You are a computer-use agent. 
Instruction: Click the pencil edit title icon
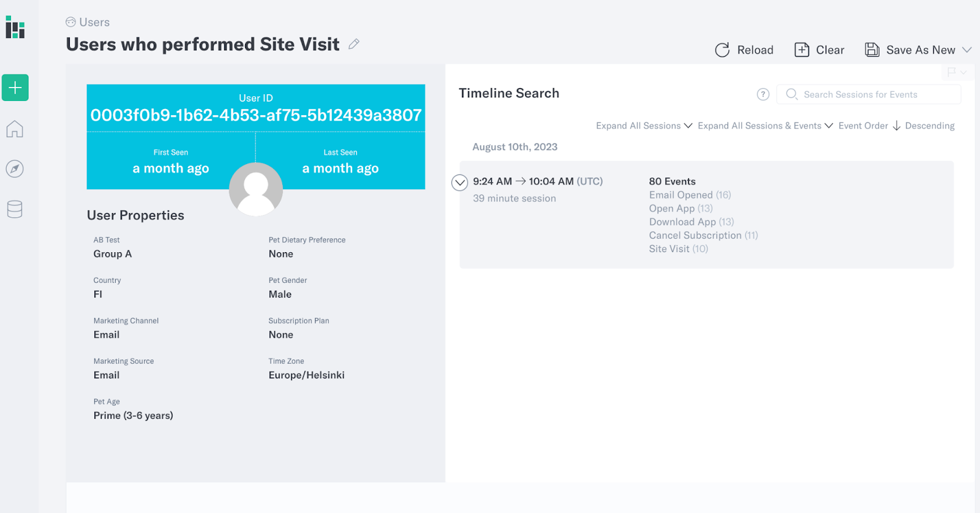coord(354,44)
